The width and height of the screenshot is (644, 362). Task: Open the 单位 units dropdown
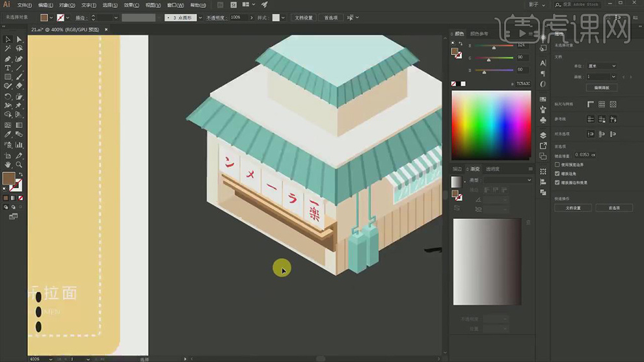coord(603,66)
